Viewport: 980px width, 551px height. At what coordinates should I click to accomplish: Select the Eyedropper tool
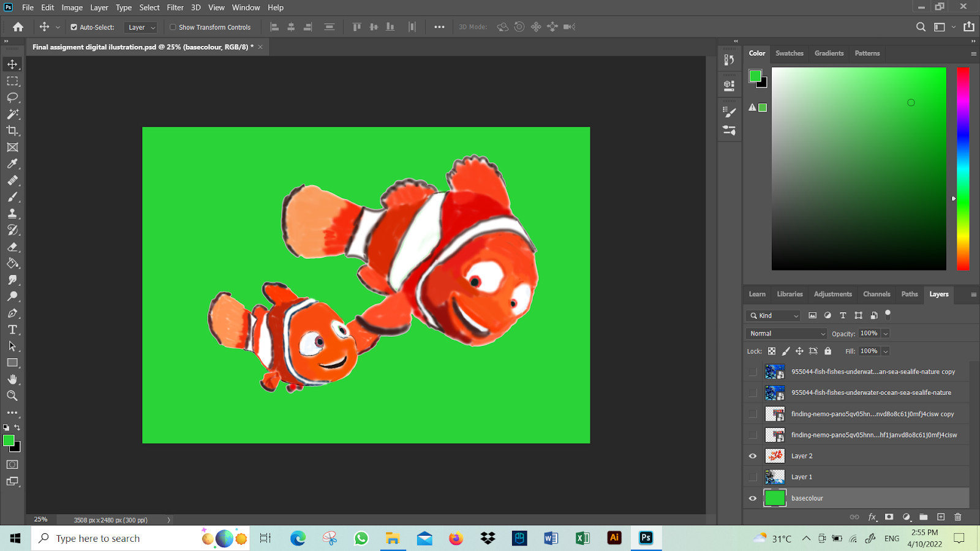click(12, 163)
